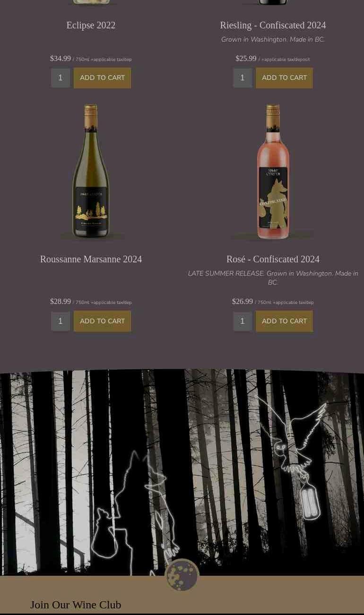Image resolution: width=364 pixels, height=615 pixels.
Task: Edit the Rosé Confiscated quantity field
Action: pyautogui.click(x=243, y=321)
